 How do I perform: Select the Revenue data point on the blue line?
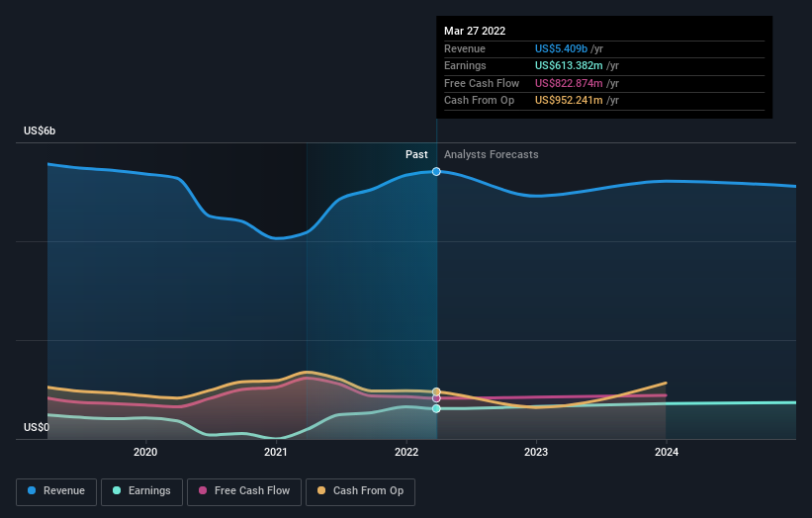tap(436, 171)
